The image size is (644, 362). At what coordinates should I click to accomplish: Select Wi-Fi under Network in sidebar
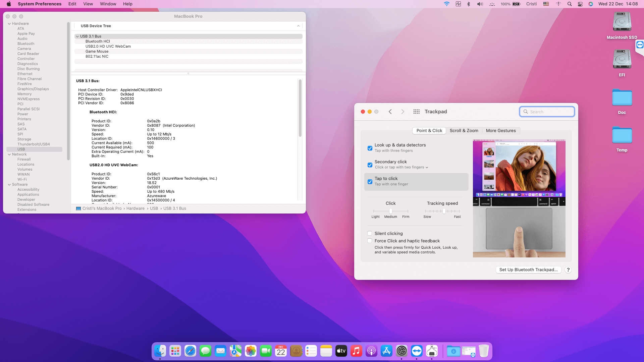pos(22,180)
